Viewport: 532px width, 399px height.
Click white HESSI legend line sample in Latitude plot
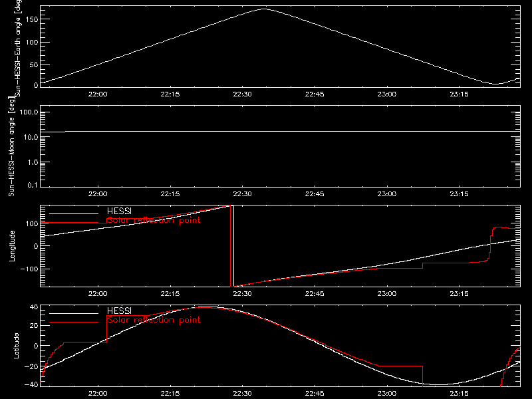pos(74,313)
